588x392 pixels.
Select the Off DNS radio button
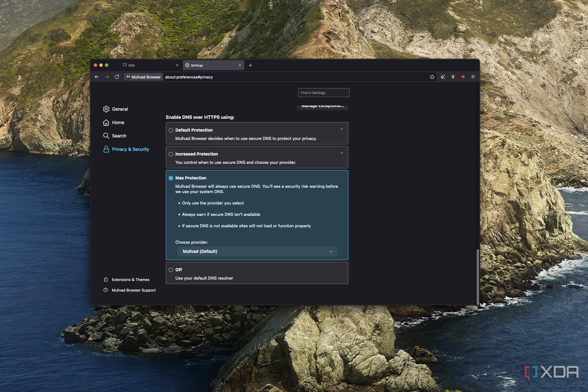click(171, 270)
